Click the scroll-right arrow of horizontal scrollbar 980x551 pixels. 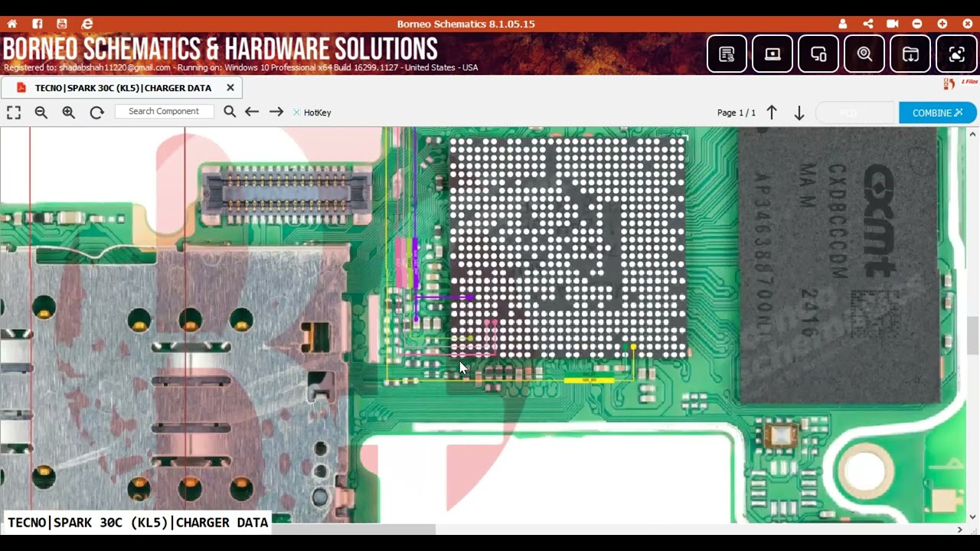(x=960, y=529)
